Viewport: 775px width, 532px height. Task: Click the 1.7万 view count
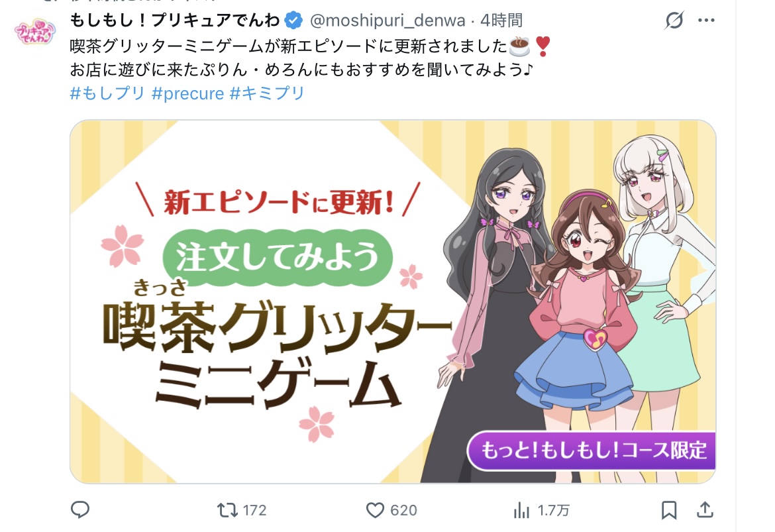[553, 510]
